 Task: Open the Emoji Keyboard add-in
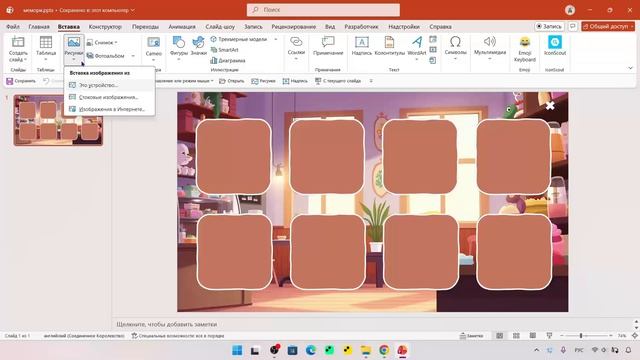(524, 49)
